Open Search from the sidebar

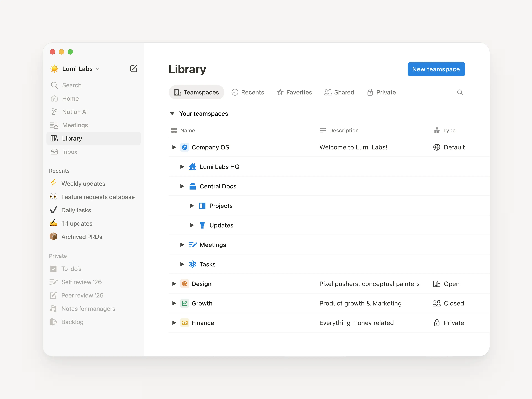tap(71, 85)
